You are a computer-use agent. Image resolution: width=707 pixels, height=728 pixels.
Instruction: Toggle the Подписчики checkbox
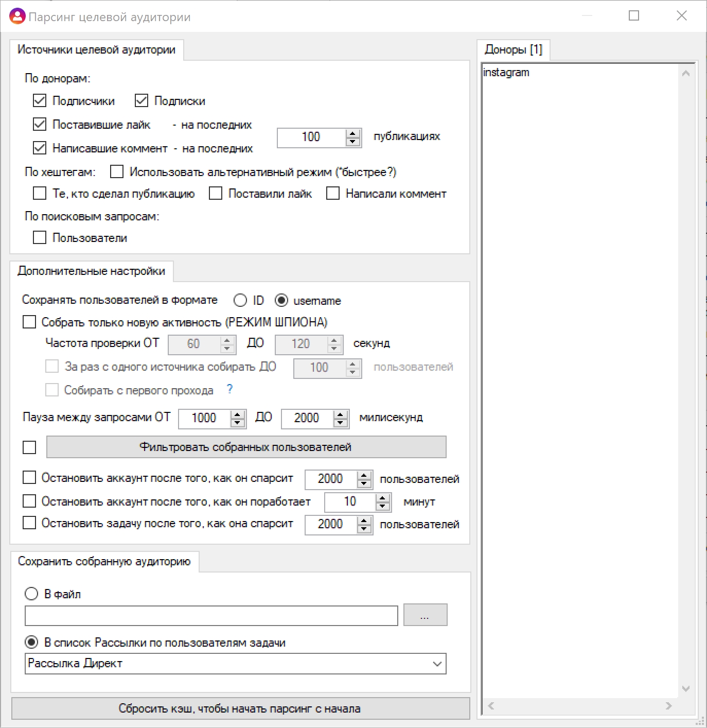pyautogui.click(x=40, y=100)
